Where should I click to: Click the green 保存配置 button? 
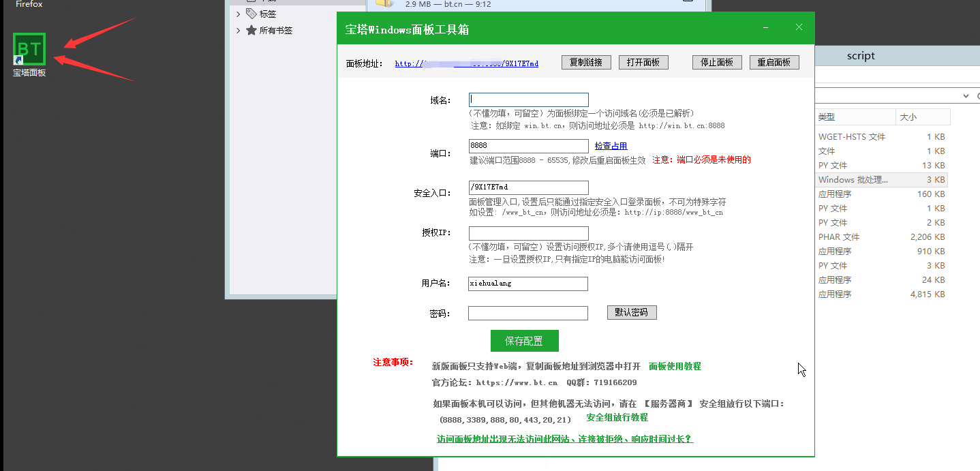tap(525, 341)
